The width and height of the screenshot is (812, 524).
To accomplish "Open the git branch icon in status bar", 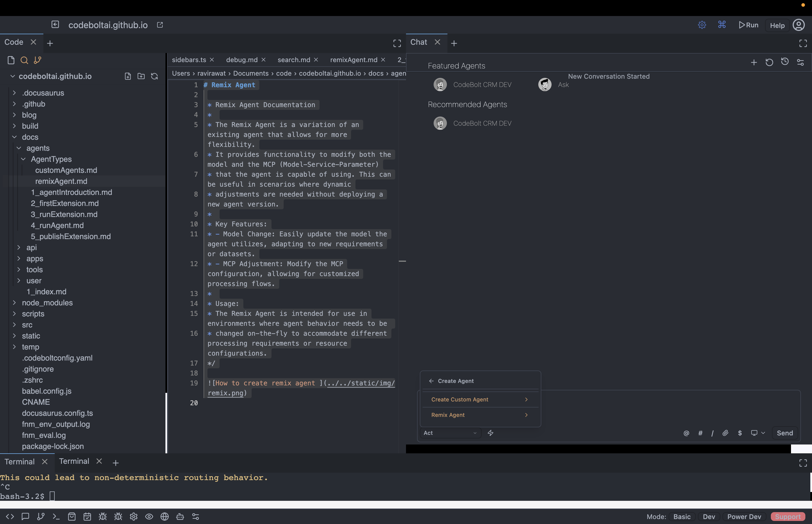I will pos(41,517).
